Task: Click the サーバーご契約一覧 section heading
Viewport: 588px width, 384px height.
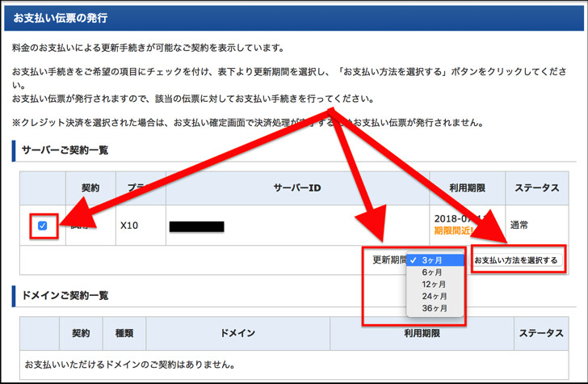Action: click(65, 150)
